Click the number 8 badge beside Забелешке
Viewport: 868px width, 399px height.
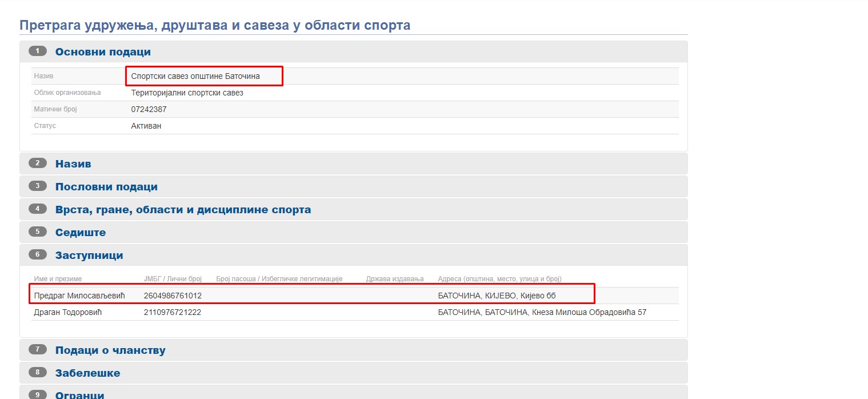[x=37, y=373]
